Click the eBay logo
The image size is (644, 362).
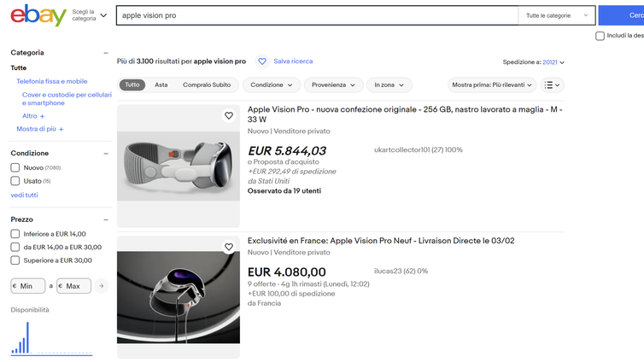coord(38,15)
